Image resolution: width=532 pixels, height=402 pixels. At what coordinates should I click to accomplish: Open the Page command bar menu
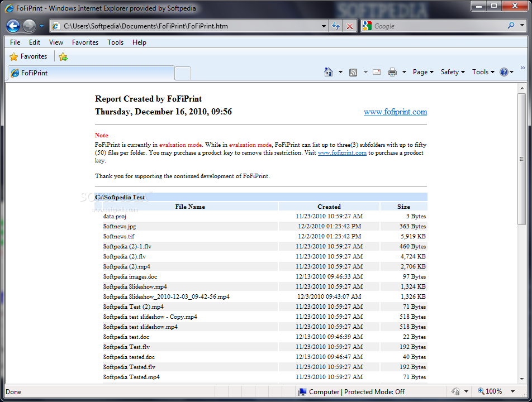coord(423,72)
